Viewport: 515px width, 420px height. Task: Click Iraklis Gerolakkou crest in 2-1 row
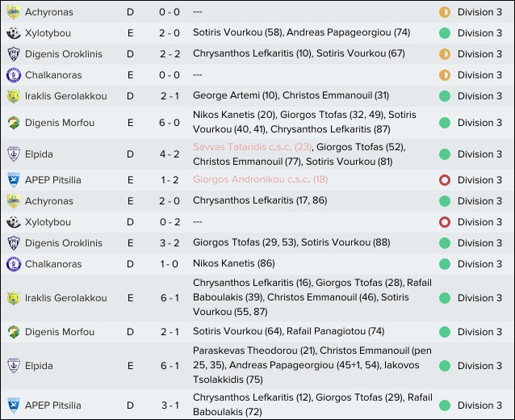click(14, 96)
